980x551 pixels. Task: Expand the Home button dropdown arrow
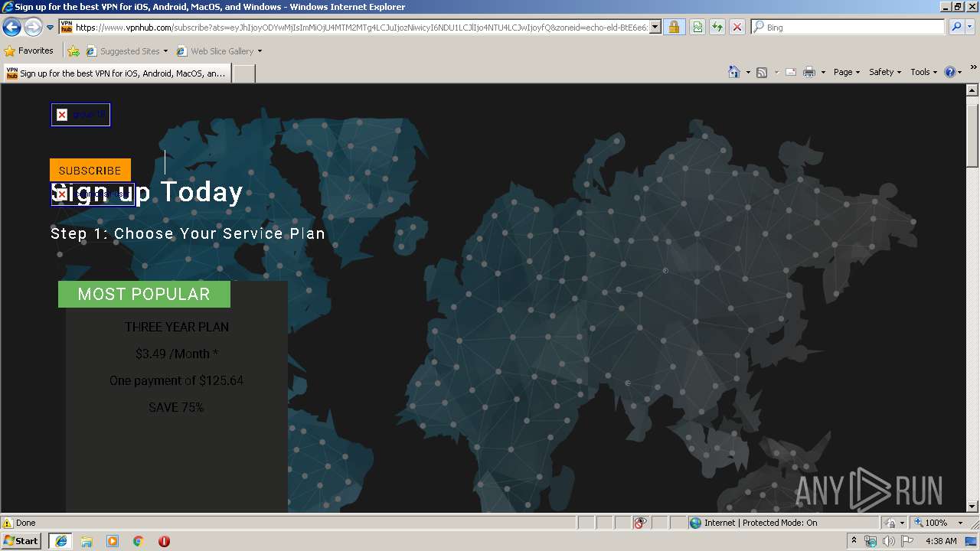(747, 72)
